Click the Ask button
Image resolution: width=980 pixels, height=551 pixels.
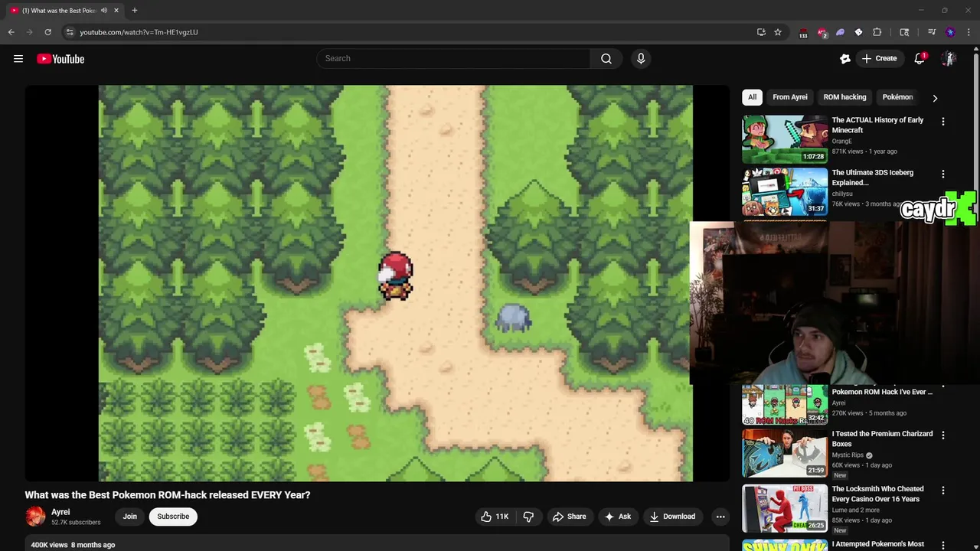(x=618, y=517)
